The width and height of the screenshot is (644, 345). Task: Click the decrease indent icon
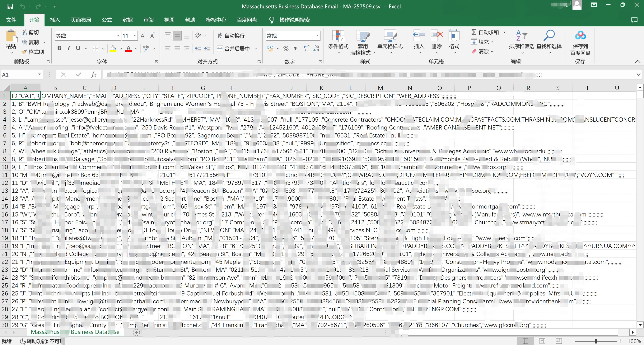click(x=198, y=49)
